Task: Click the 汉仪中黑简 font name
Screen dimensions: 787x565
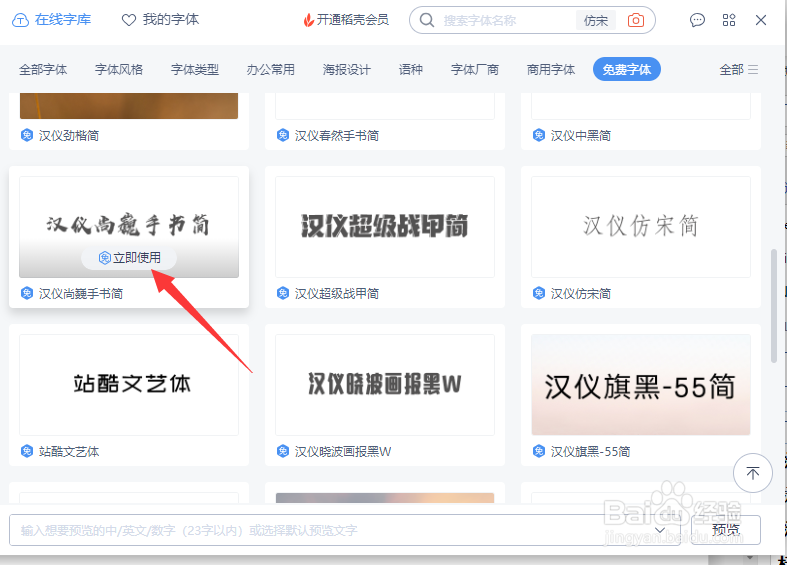Action: point(581,135)
